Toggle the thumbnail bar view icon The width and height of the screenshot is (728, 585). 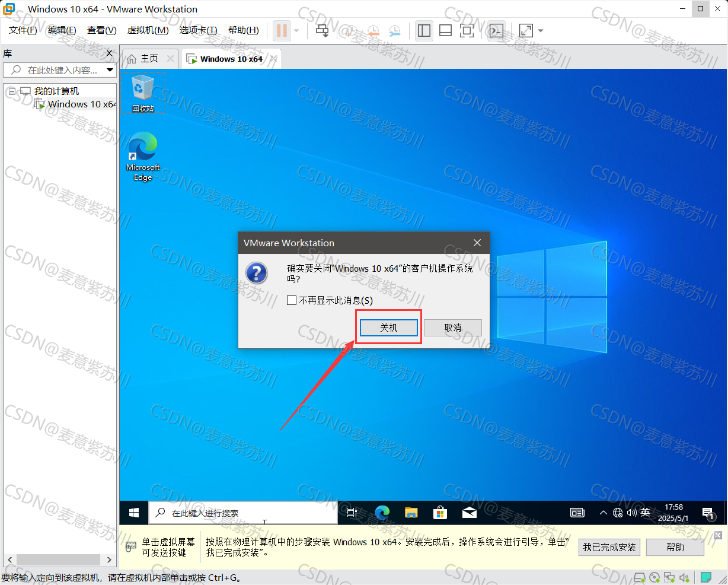(x=445, y=31)
